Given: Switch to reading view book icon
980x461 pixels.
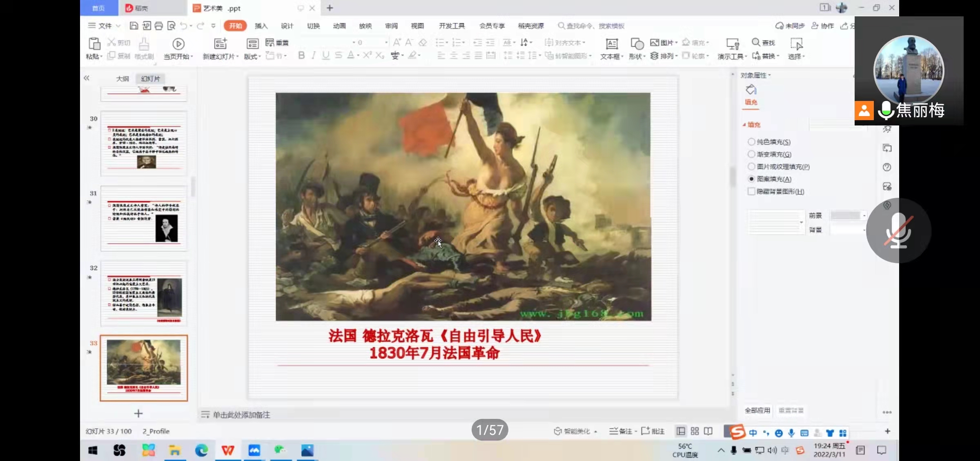Looking at the screenshot, I should pyautogui.click(x=708, y=431).
